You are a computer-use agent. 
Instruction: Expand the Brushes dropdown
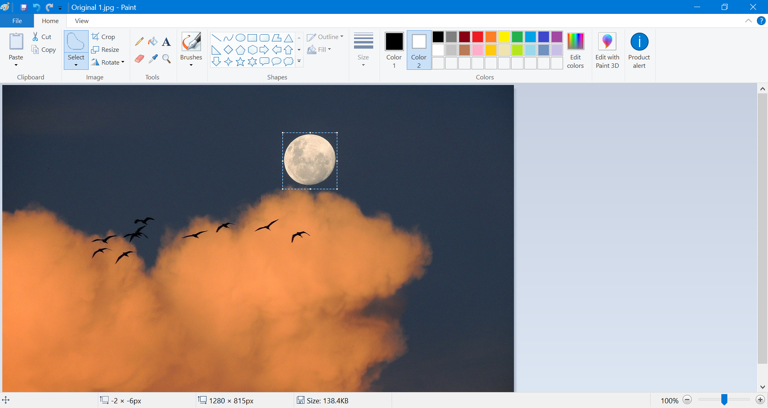coord(191,65)
